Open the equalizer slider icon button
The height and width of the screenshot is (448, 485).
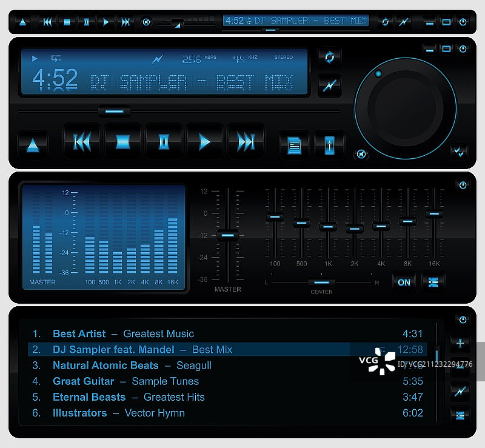click(x=329, y=145)
